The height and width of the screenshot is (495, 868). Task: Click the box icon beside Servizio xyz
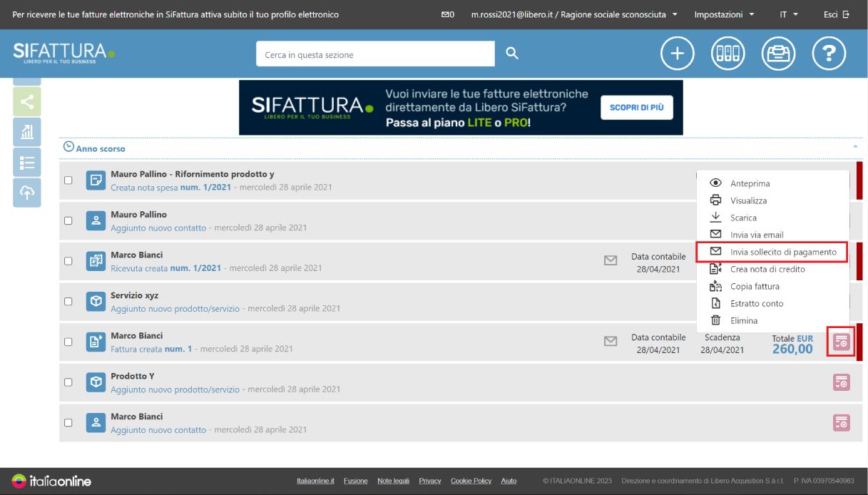[x=96, y=302]
